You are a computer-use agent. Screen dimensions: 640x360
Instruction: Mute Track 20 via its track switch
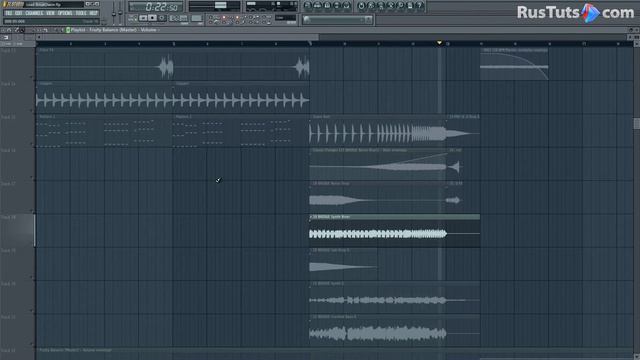point(31,310)
